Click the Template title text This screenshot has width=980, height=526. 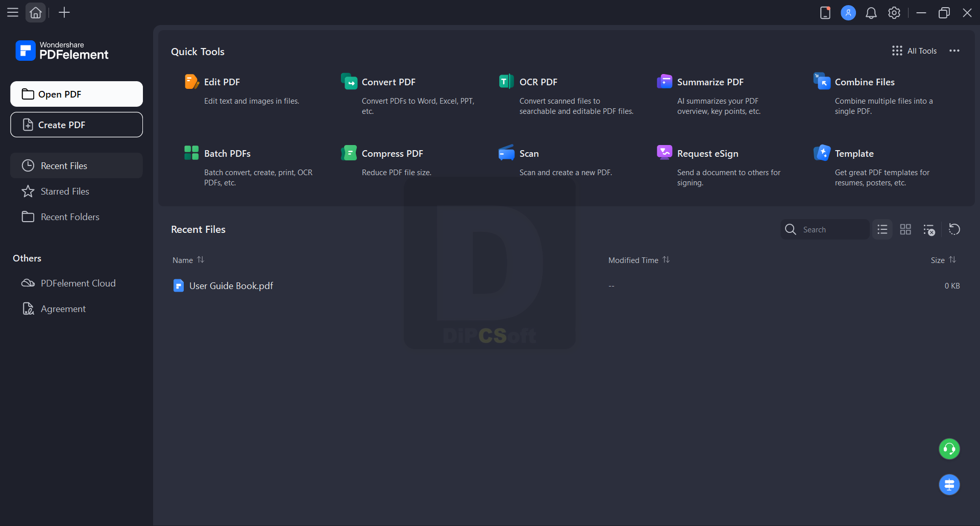point(854,153)
